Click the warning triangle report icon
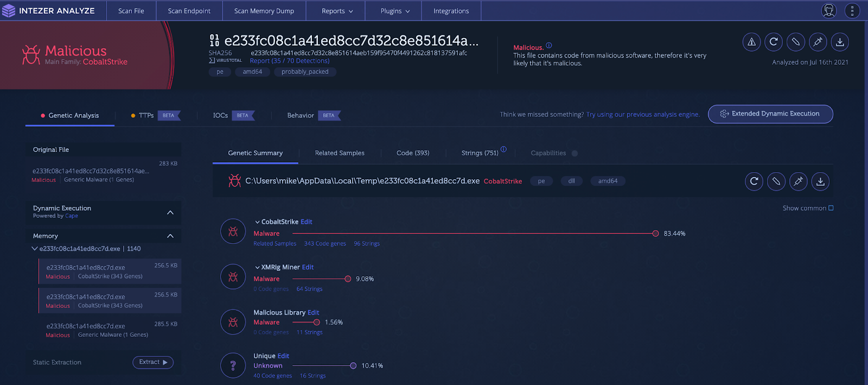 click(751, 42)
